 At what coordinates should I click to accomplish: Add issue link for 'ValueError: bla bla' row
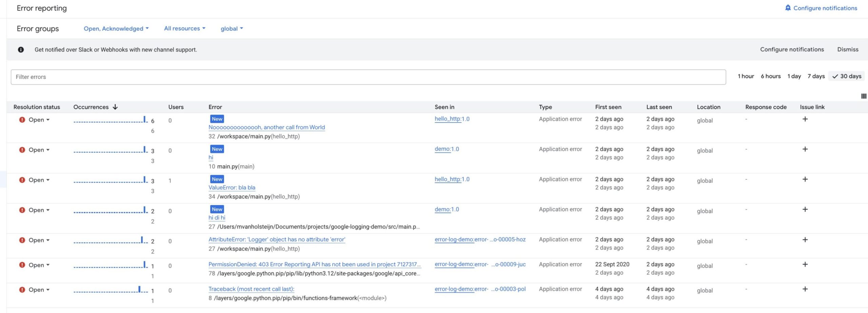pos(805,179)
